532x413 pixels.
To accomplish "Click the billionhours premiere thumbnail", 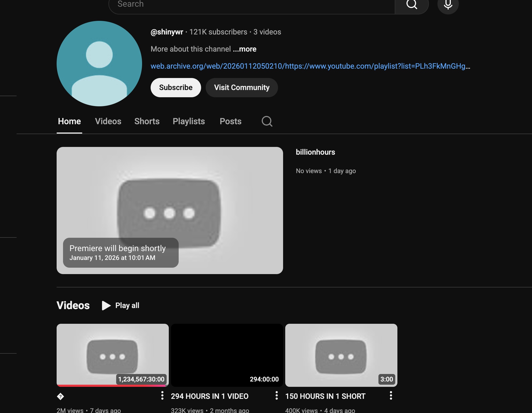I will pos(170,210).
